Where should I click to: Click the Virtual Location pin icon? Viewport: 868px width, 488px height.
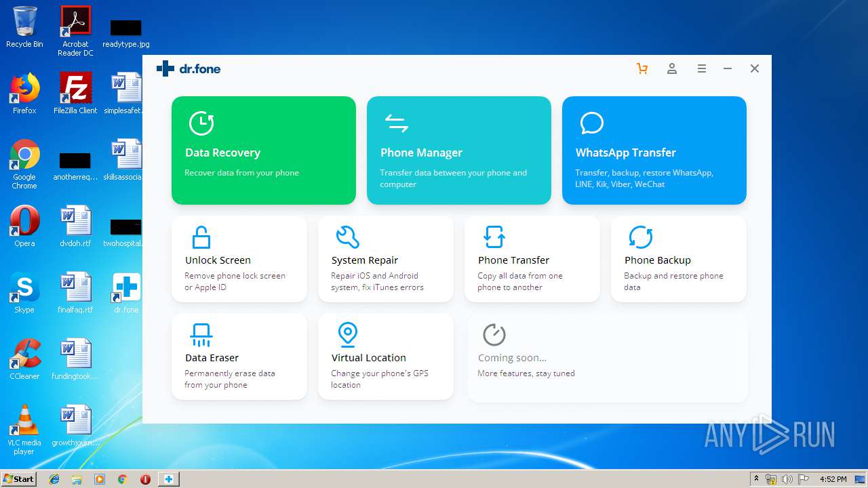pyautogui.click(x=348, y=335)
